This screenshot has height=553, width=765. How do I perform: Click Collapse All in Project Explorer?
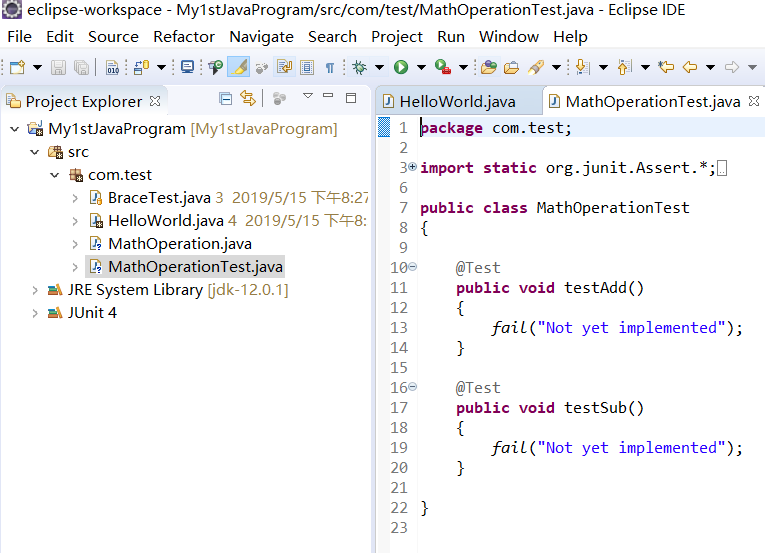(x=225, y=99)
